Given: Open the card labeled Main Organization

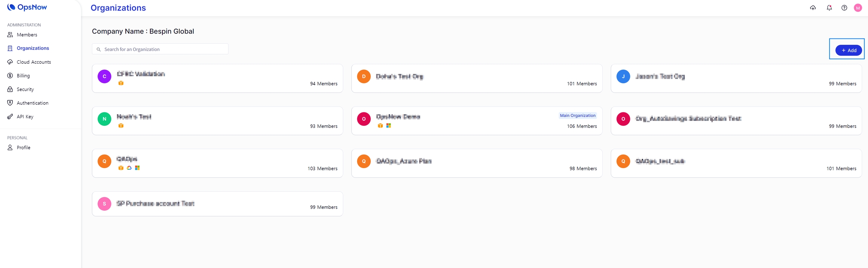Looking at the screenshot, I should [477, 121].
